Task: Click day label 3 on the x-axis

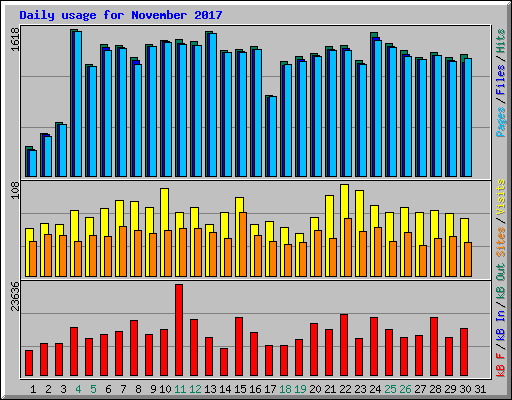Action: 63,389
